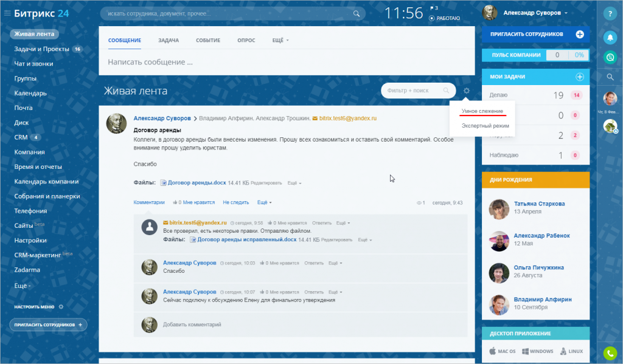Click the eye views counter icon

[x=419, y=203]
